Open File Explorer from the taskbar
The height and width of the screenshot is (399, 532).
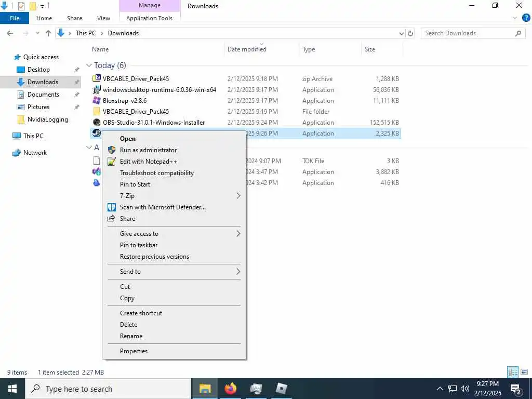tap(205, 389)
